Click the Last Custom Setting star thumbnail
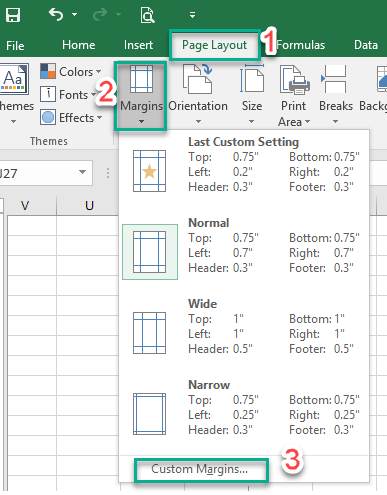Viewport: 387px width, 495px height. click(149, 171)
